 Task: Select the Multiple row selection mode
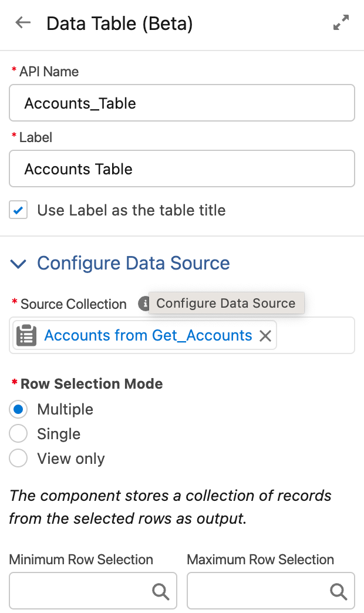[x=18, y=409]
